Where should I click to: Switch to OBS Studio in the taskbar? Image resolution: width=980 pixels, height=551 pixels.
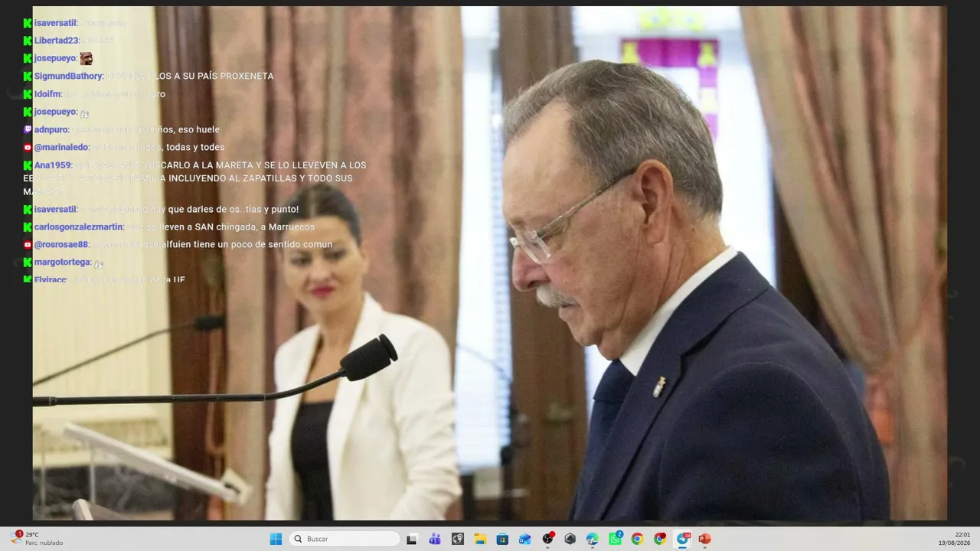[x=547, y=539]
